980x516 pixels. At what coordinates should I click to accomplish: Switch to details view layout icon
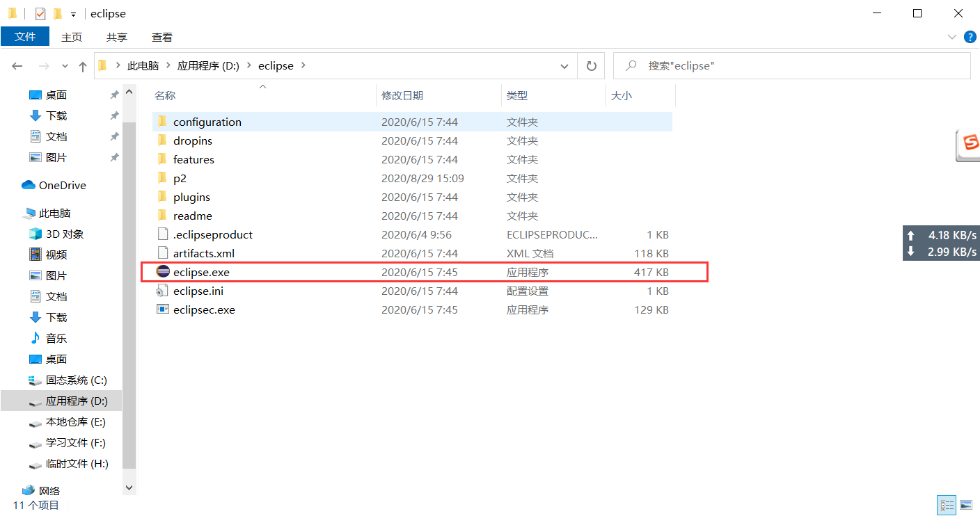click(947, 505)
